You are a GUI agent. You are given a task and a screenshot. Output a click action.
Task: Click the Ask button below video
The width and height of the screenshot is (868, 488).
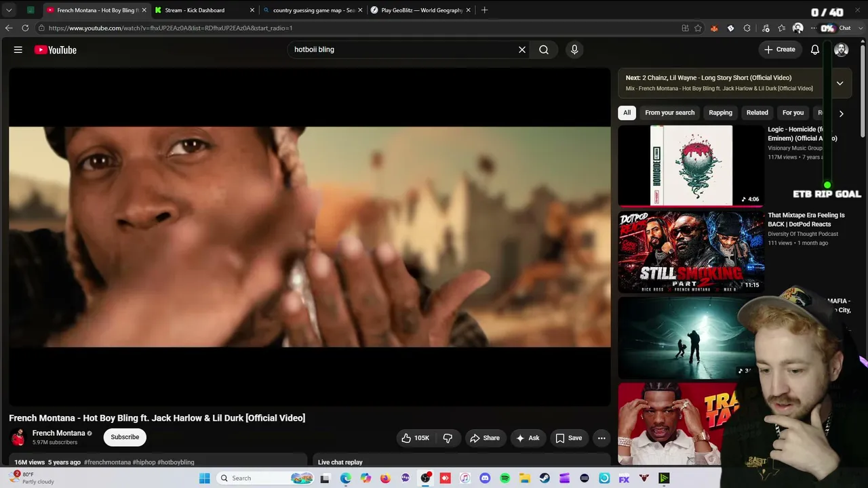pyautogui.click(x=528, y=438)
